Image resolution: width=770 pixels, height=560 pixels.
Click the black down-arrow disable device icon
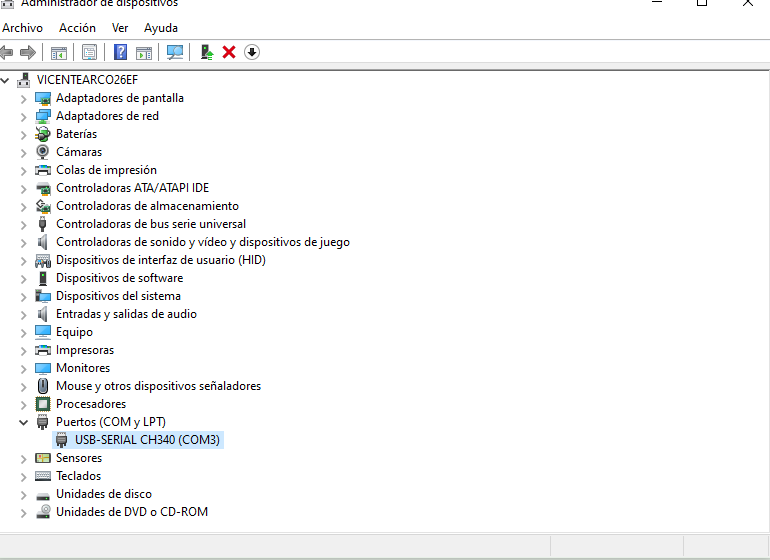click(x=252, y=52)
